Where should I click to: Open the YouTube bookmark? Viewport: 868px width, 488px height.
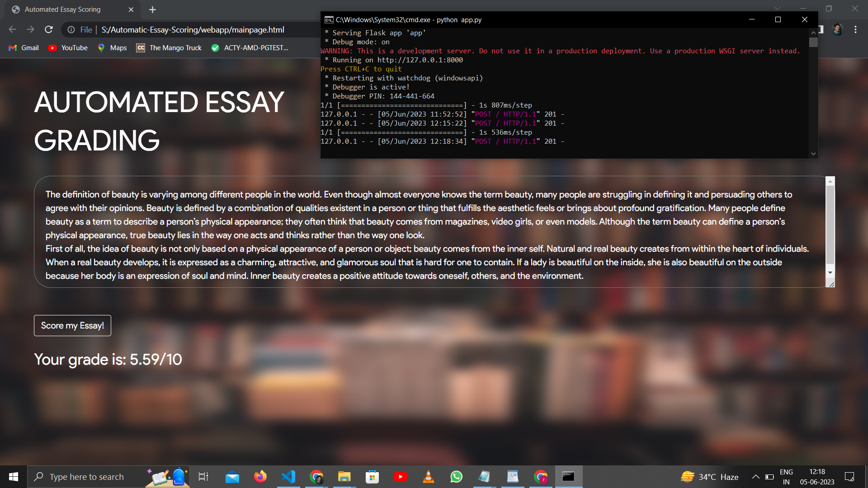click(67, 47)
